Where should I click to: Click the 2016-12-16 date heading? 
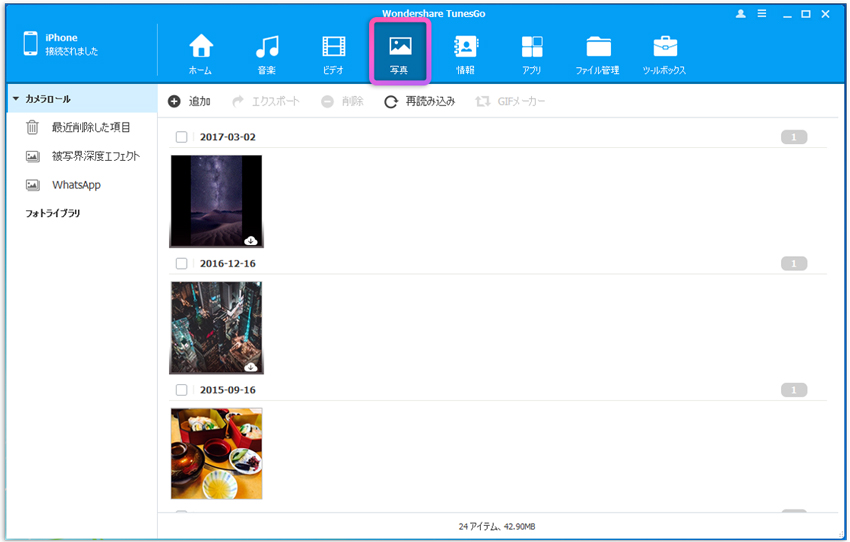228,263
